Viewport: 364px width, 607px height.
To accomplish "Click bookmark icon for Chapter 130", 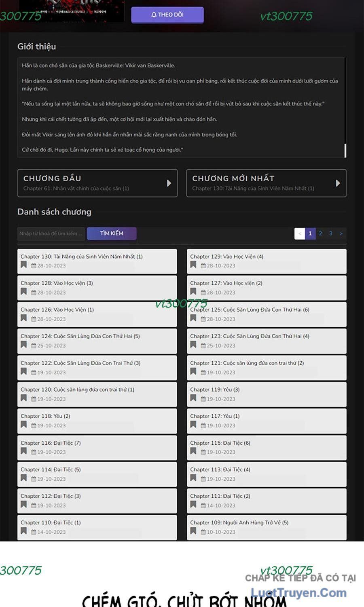I will (x=24, y=265).
